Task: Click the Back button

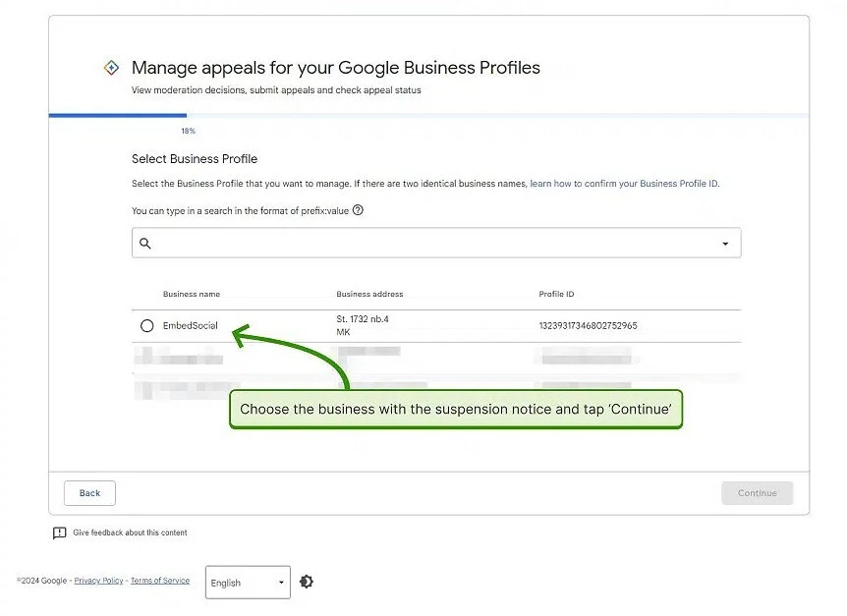Action: (89, 493)
